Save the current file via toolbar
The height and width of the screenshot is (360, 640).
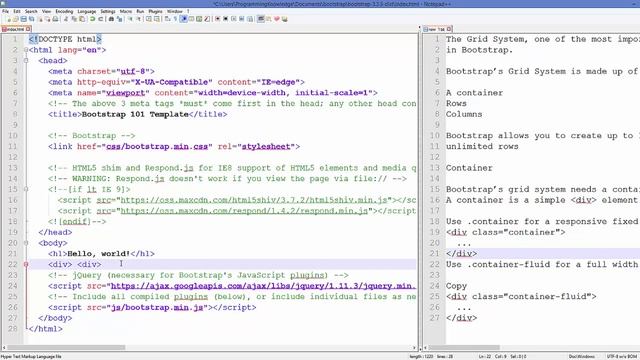[23, 19]
